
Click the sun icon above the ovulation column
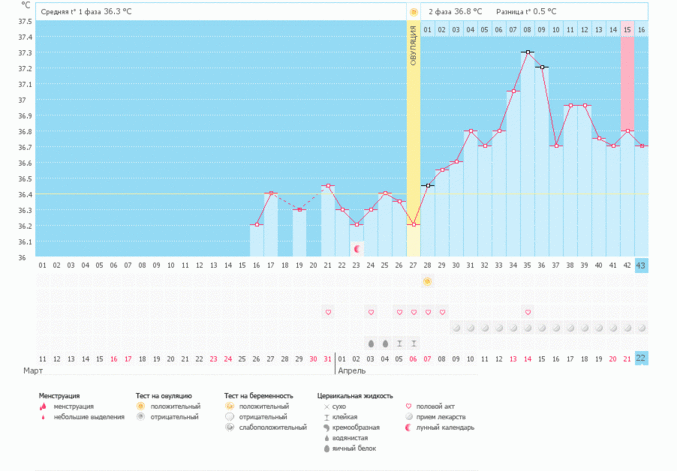[x=414, y=12]
